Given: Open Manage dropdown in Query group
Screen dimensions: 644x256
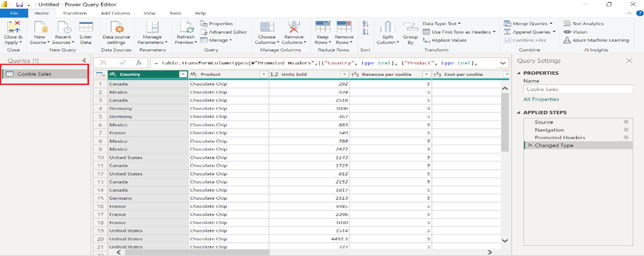Looking at the screenshot, I should (216, 40).
